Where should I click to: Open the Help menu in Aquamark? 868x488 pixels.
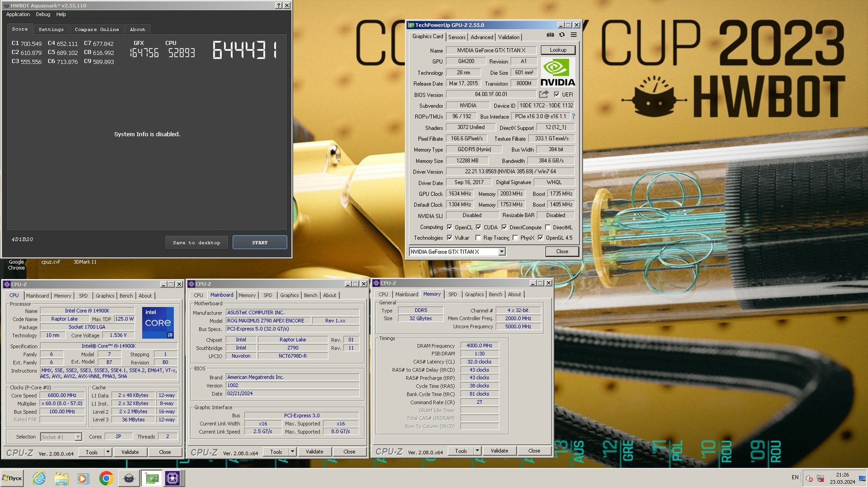pyautogui.click(x=61, y=14)
